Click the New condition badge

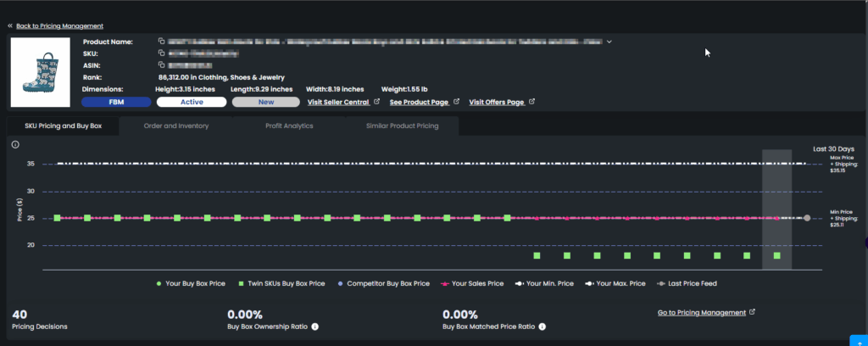tap(265, 102)
